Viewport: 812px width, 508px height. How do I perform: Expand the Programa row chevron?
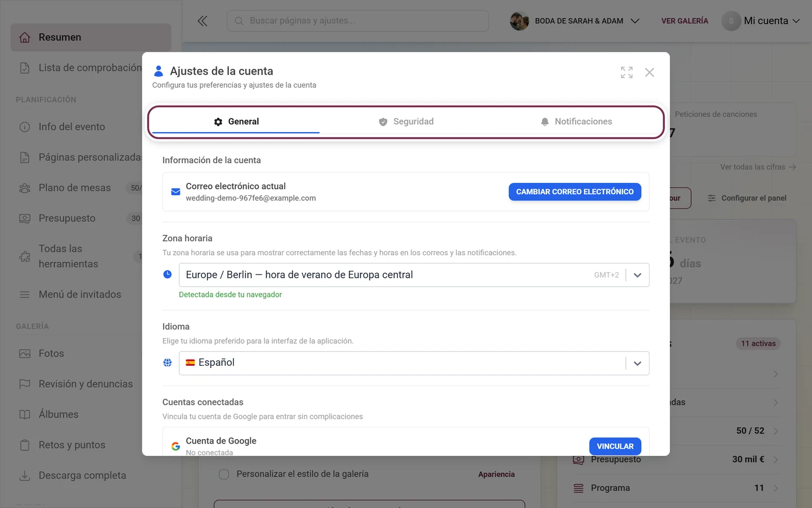[x=776, y=488]
